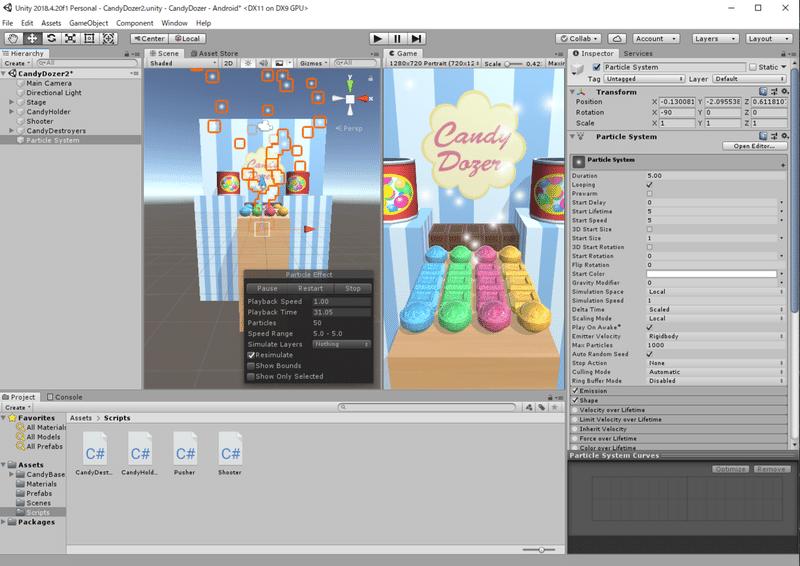800x566 pixels.
Task: Click the favorite star icon in Project search
Action: tap(555, 407)
